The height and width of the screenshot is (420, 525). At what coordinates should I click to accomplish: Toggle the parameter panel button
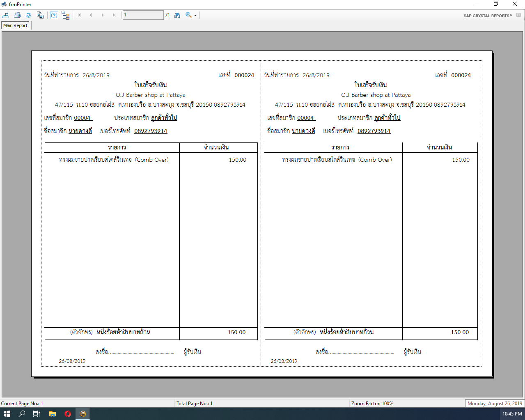click(54, 15)
